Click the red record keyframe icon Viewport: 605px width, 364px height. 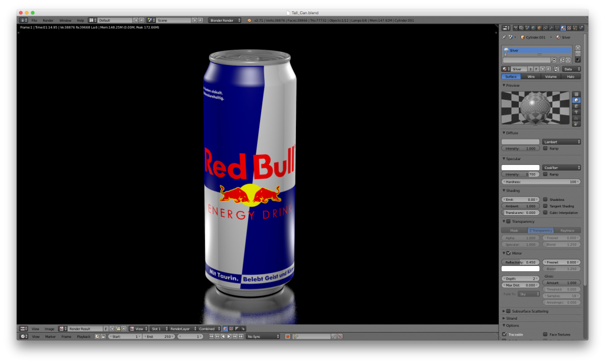click(x=288, y=336)
